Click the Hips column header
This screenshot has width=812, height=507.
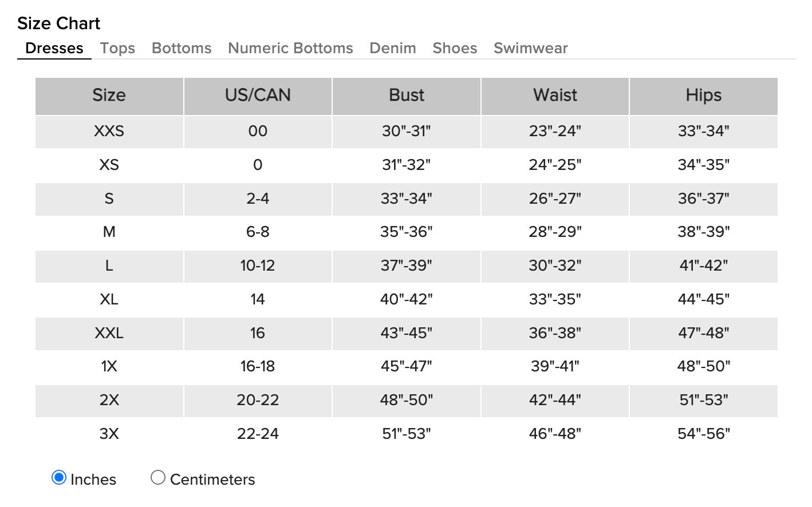point(703,96)
